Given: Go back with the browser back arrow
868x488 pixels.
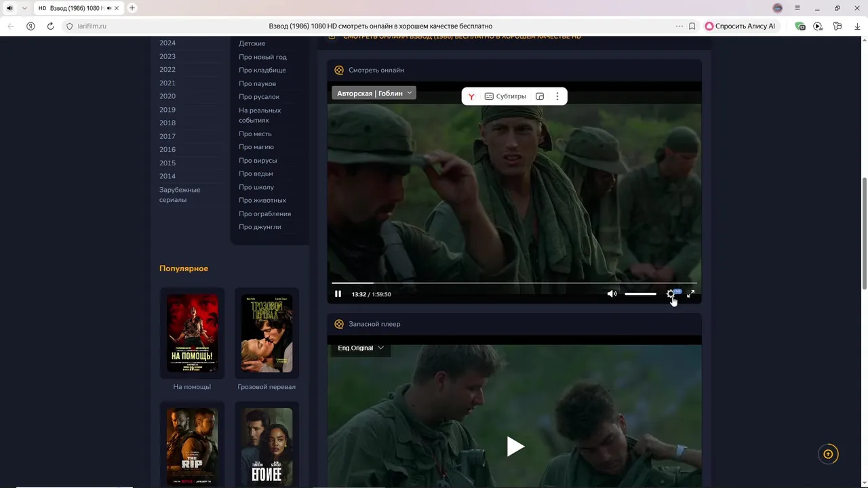Looking at the screenshot, I should (11, 26).
